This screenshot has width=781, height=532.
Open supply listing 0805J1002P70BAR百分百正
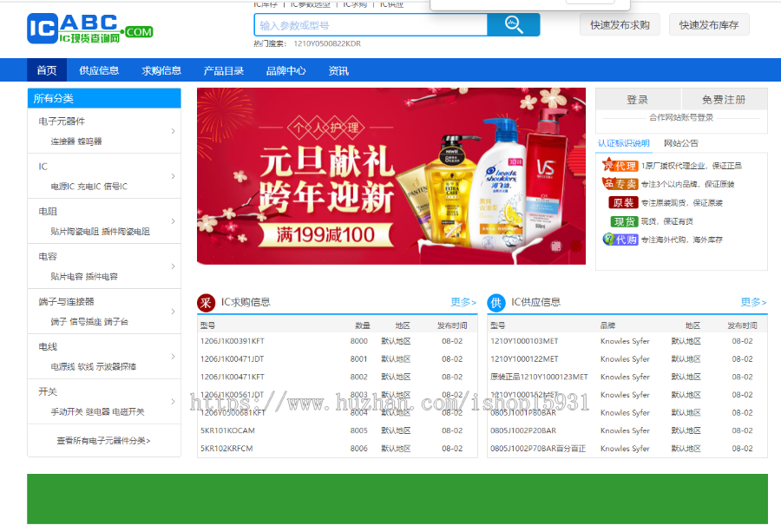click(x=538, y=449)
